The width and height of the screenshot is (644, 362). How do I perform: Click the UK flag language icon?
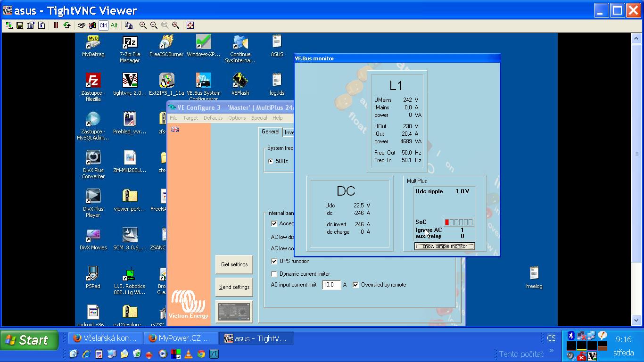tap(175, 129)
